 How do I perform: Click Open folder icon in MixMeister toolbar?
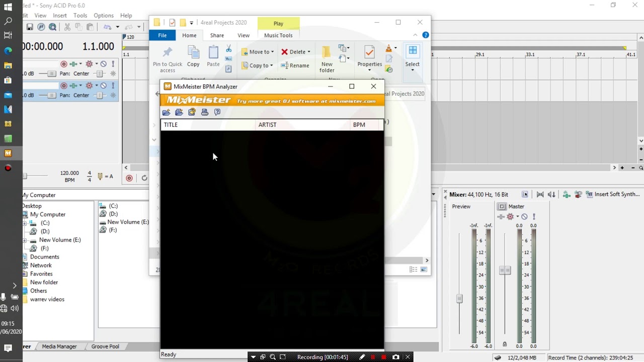tap(179, 112)
